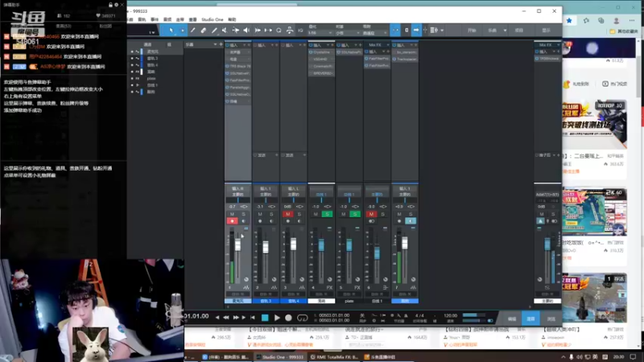Click the channel 4 blue volume fader
Viewport: 644px width, 362px height.
click(x=321, y=245)
